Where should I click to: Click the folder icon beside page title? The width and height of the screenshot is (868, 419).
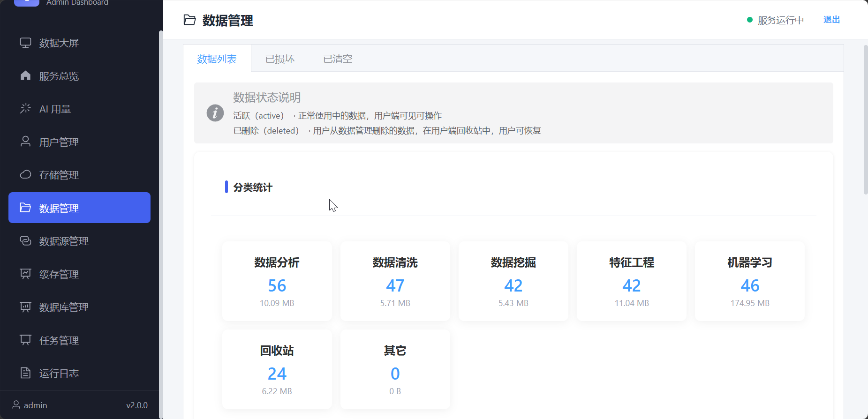pyautogui.click(x=189, y=20)
